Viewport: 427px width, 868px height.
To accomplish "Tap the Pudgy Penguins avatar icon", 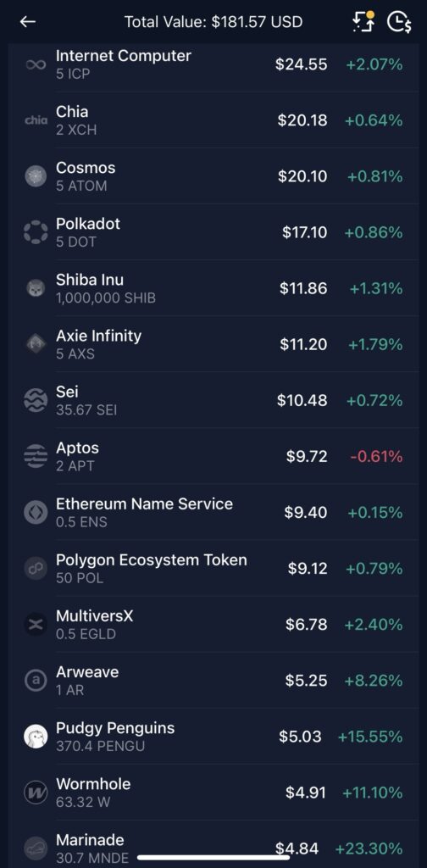I will tap(36, 737).
